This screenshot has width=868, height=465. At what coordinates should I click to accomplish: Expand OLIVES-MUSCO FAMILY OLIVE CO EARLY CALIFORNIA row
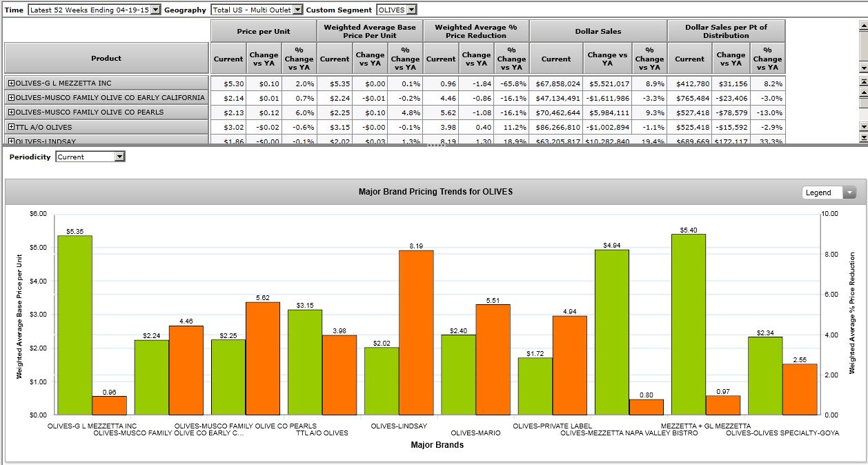(11, 97)
